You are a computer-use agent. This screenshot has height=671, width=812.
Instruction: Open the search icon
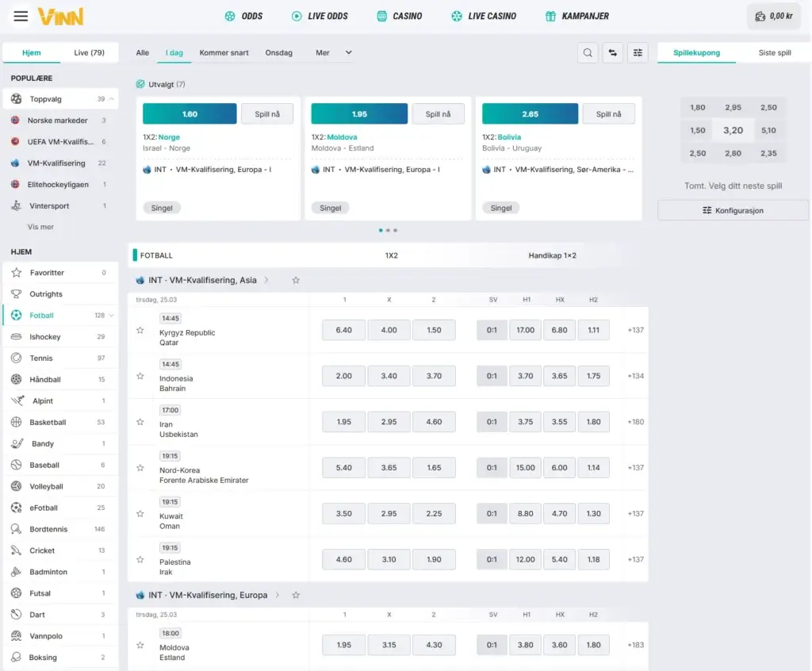[588, 52]
